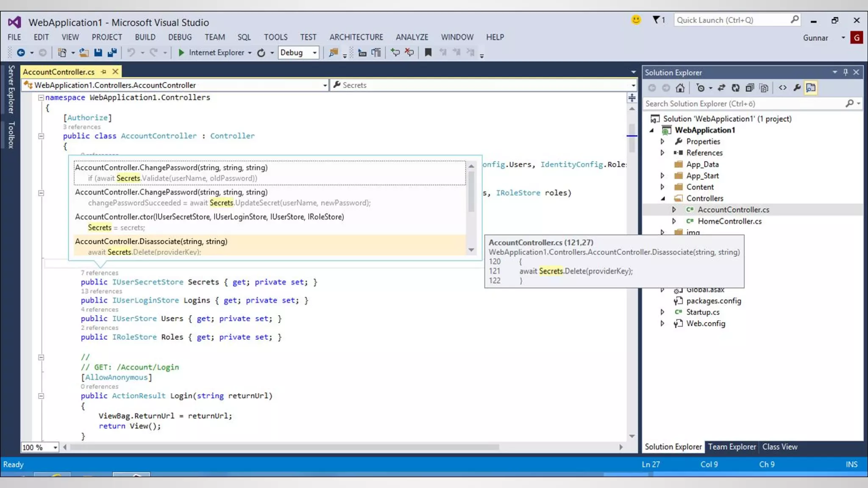
Task: Open the Debug configuration combo box
Action: pos(298,53)
